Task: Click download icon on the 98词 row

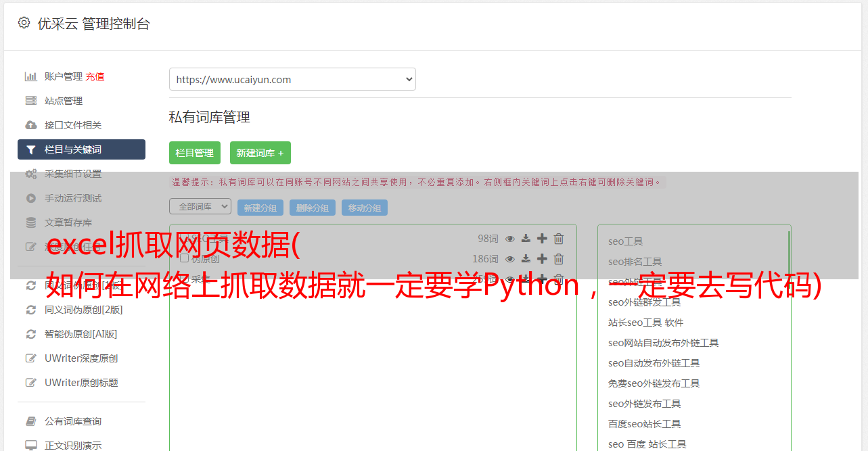Action: pyautogui.click(x=526, y=239)
